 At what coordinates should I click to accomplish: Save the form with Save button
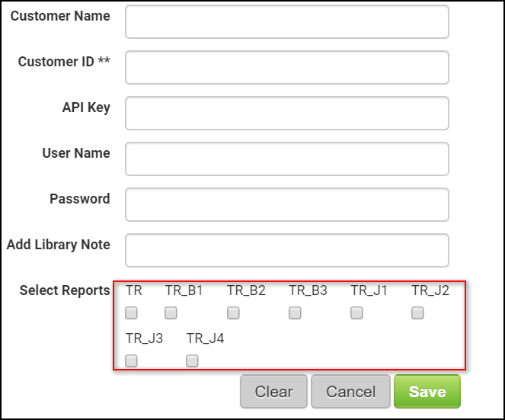427,392
